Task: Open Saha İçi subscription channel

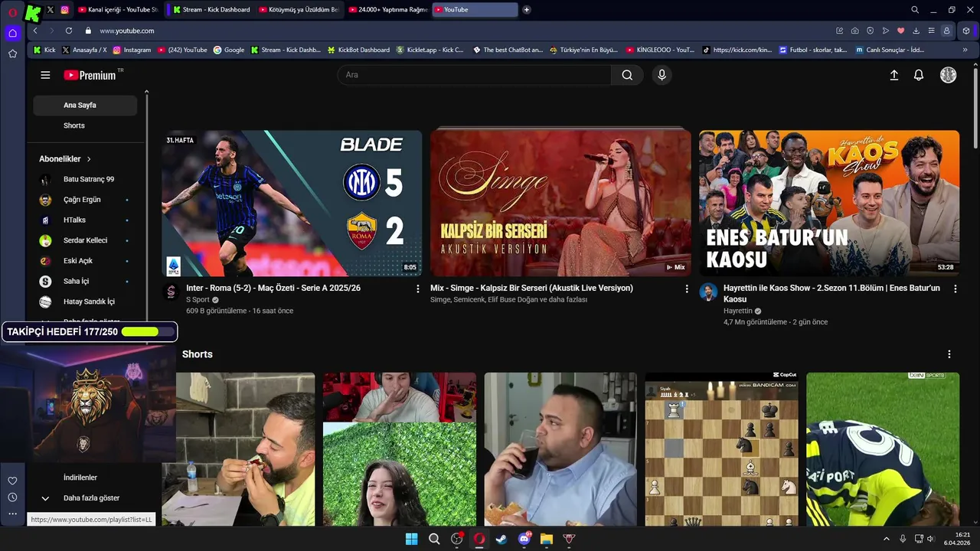Action: click(x=85, y=282)
